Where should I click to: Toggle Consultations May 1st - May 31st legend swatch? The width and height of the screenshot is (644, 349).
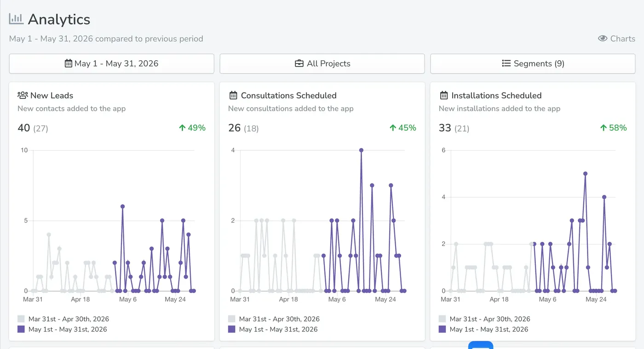tap(232, 329)
